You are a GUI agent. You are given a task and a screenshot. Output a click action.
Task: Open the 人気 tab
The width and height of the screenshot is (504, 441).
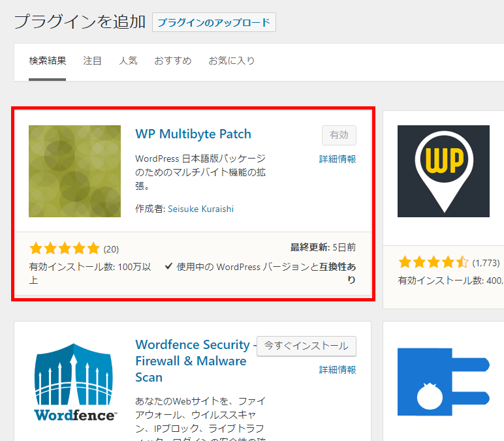(x=128, y=61)
